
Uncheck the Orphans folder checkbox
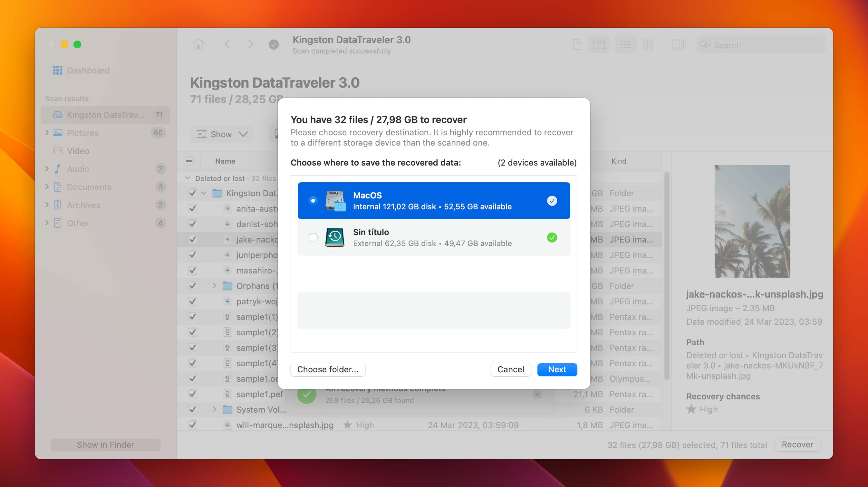coord(192,286)
